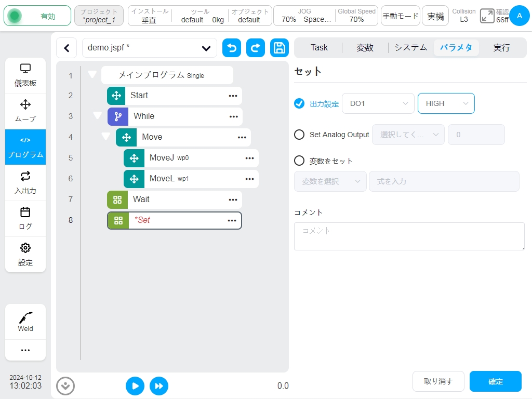Open the JOG 70% speed panel

point(304,16)
